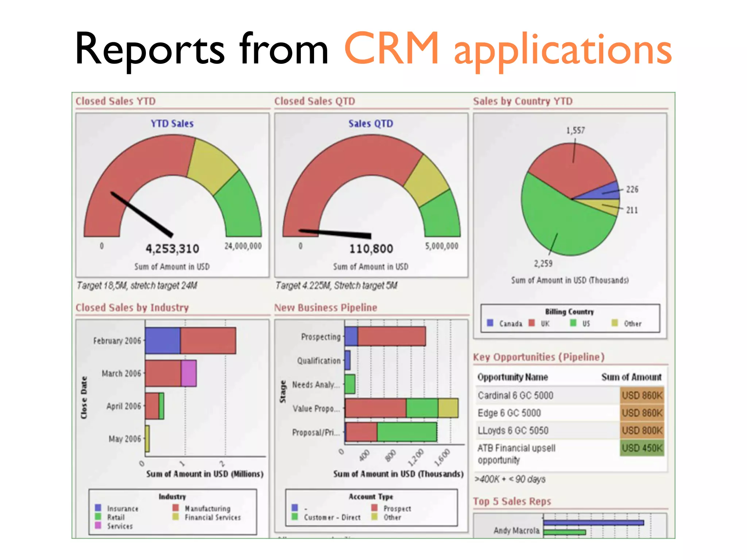Click the Customer - Direct legend swatch
747x560 pixels.
[295, 517]
